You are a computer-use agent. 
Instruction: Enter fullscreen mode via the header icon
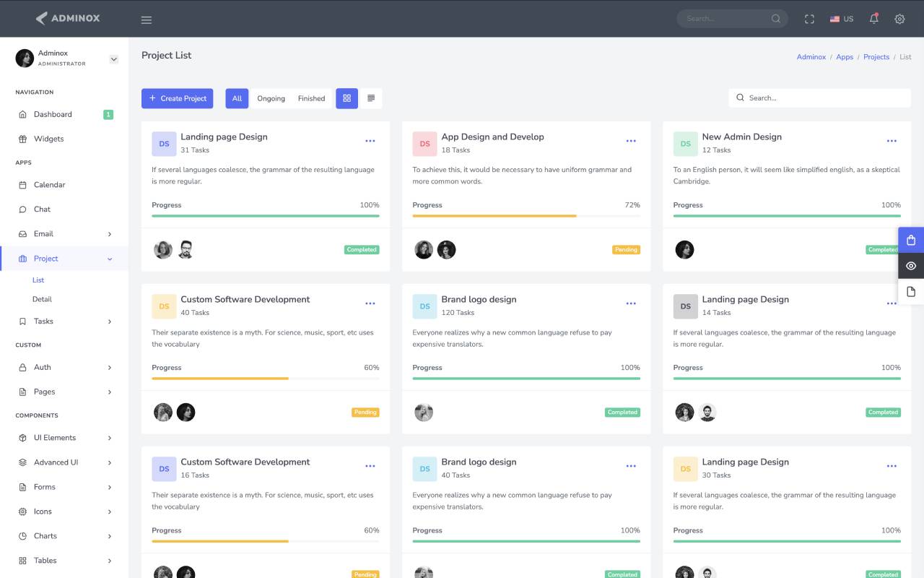809,20
